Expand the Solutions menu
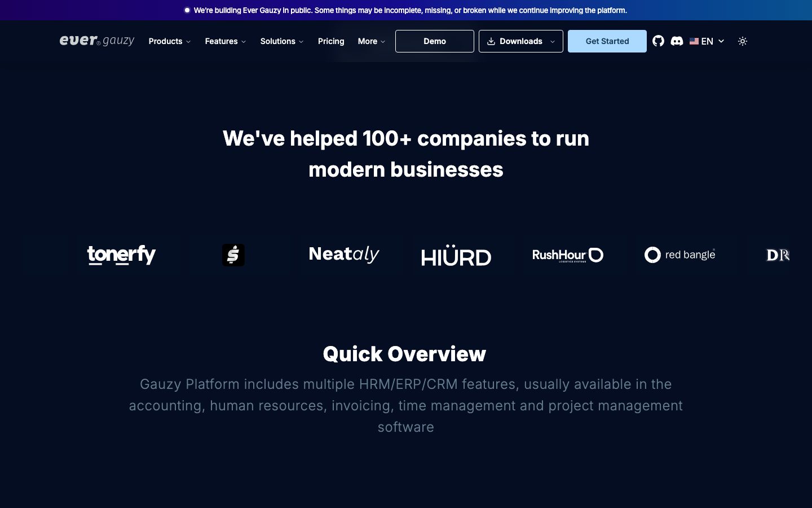The width and height of the screenshot is (812, 508). pyautogui.click(x=282, y=41)
